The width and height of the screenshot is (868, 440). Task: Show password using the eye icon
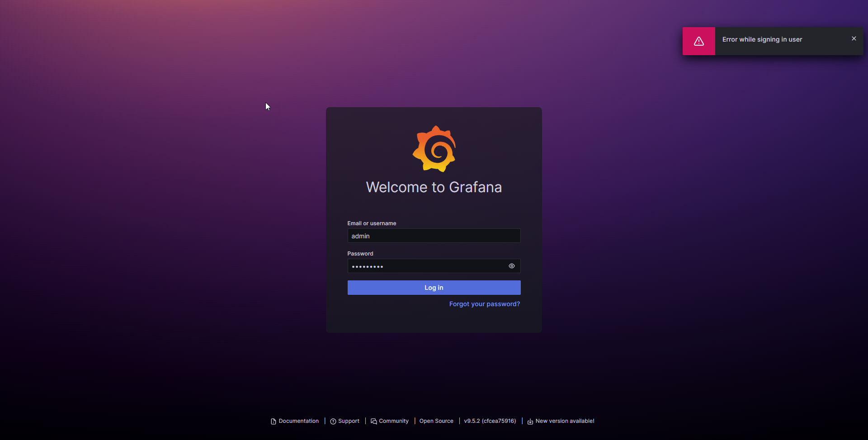click(x=512, y=266)
